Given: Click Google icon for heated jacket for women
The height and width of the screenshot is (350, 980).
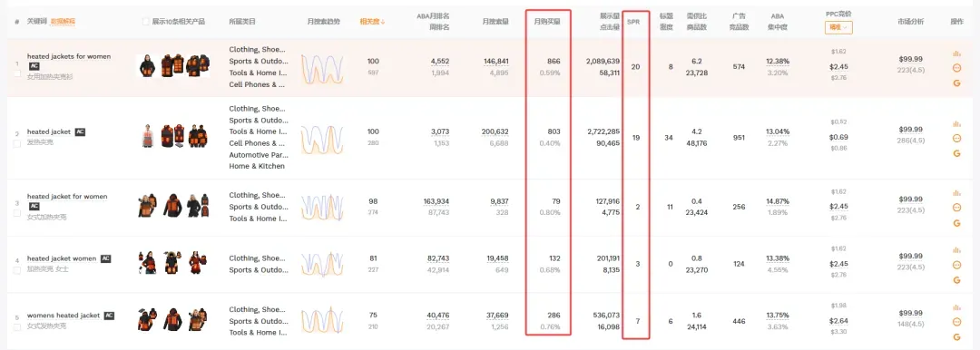Looking at the screenshot, I should pyautogui.click(x=956, y=223).
